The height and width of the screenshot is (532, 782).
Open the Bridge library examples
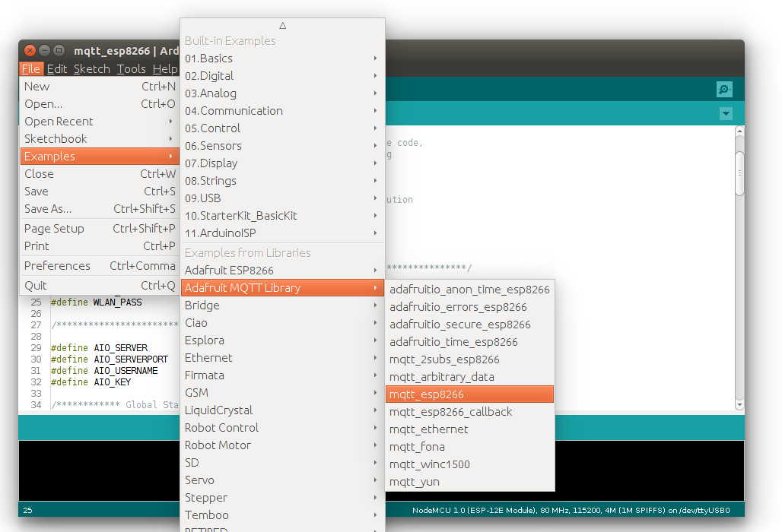(282, 305)
